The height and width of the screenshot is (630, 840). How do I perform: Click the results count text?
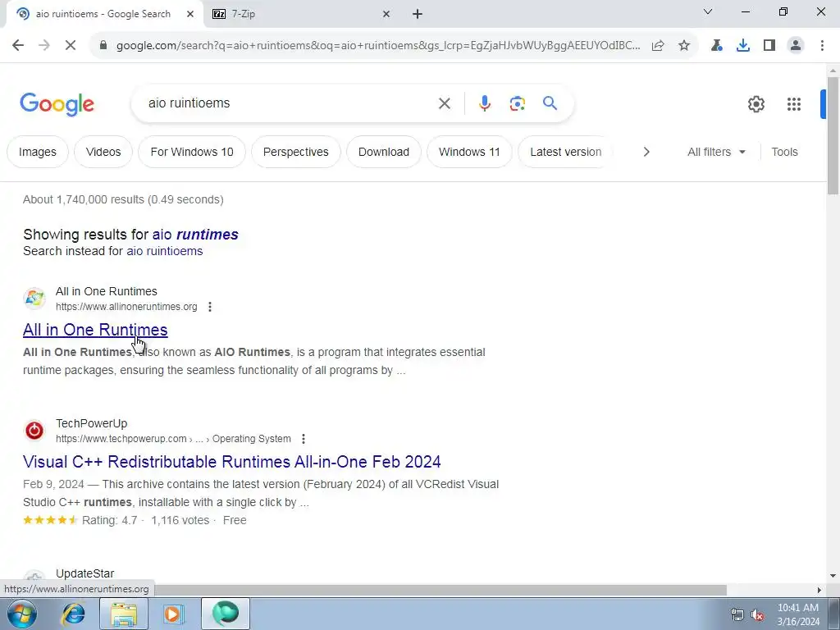[x=123, y=200]
